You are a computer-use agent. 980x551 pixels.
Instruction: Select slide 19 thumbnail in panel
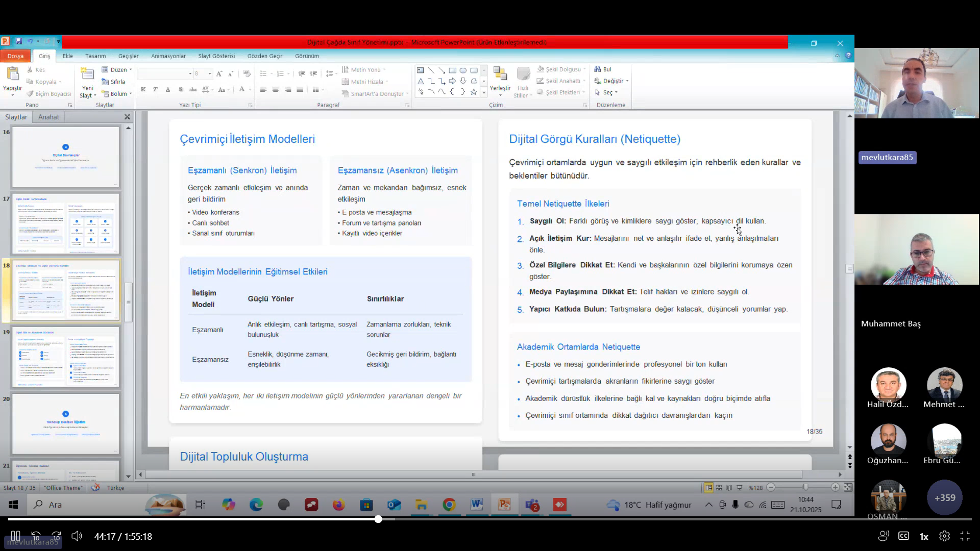pos(65,357)
